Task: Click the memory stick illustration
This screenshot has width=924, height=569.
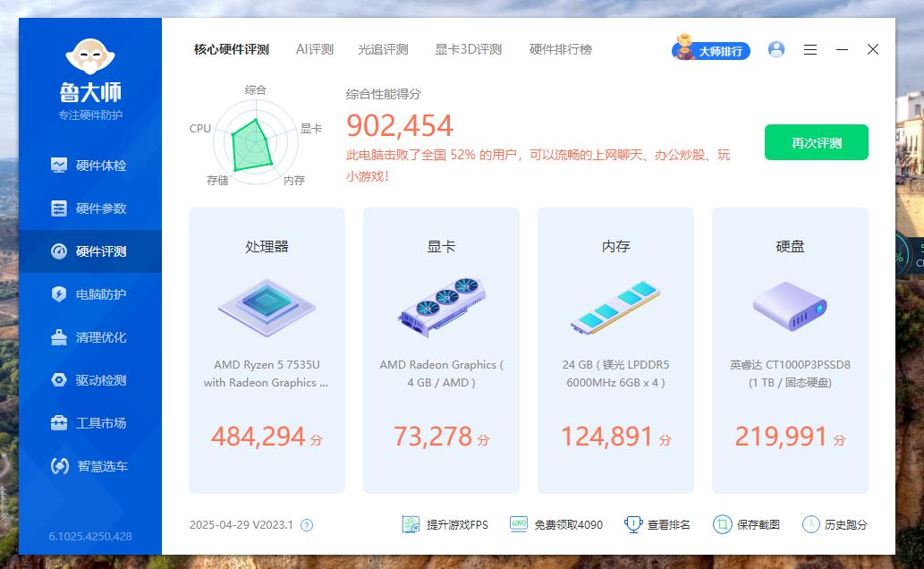Action: 615,308
